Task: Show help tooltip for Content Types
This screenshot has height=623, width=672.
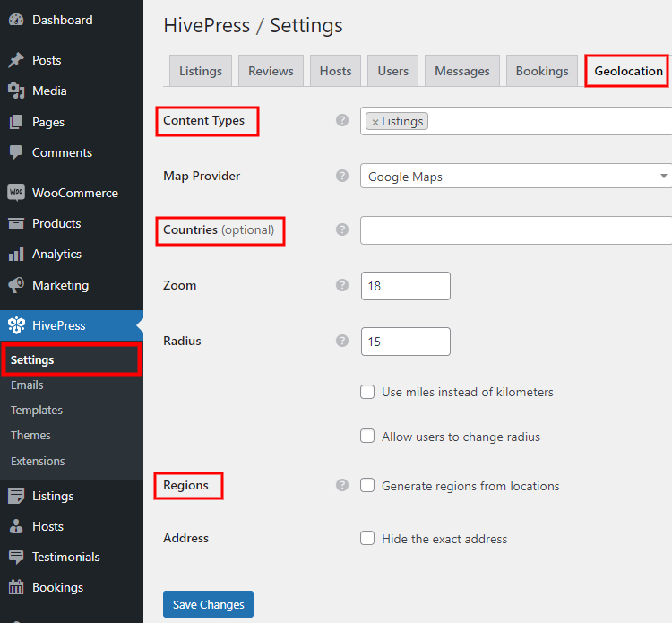Action: click(x=342, y=120)
